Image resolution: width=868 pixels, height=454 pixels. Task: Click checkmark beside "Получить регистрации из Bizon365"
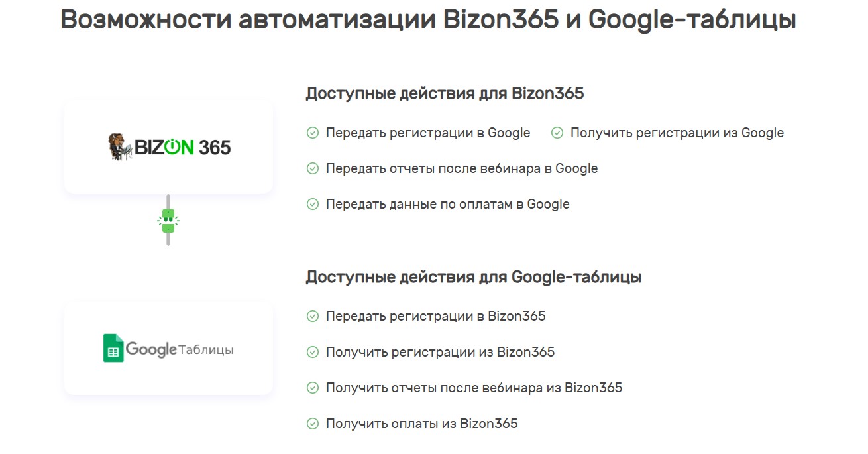pyautogui.click(x=313, y=352)
